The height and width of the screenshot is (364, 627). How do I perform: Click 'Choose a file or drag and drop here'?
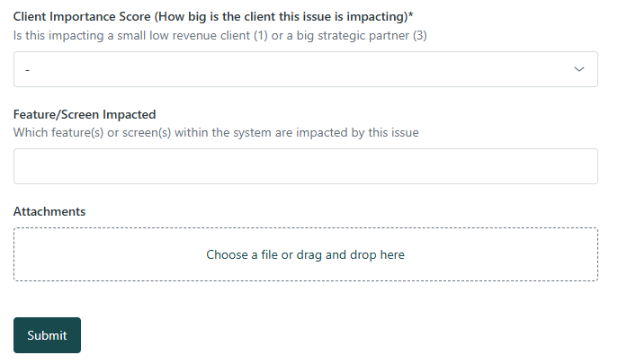(x=306, y=254)
